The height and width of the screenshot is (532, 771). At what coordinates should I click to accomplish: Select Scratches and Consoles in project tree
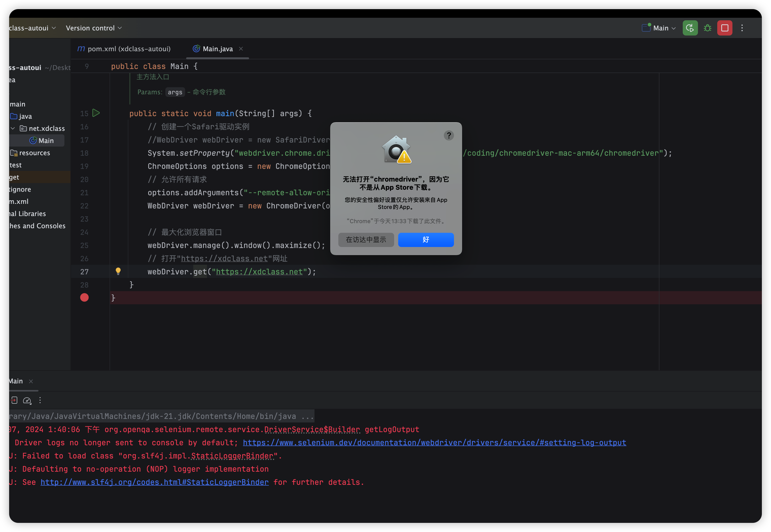click(x=37, y=226)
